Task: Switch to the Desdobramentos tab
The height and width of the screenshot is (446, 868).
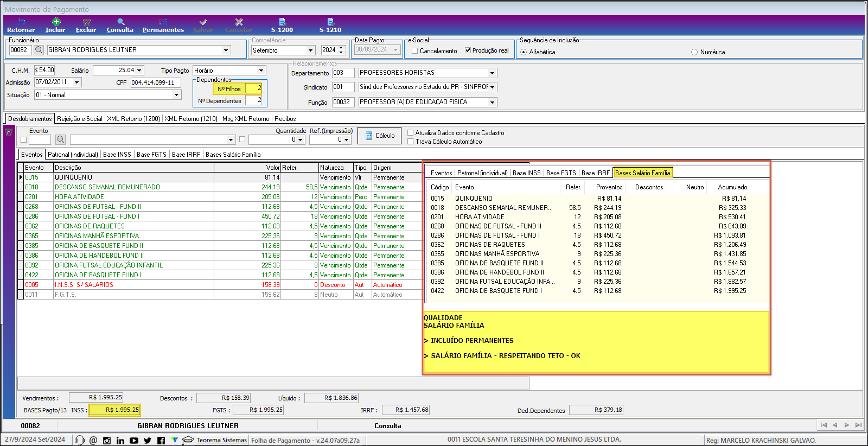Action: 30,119
